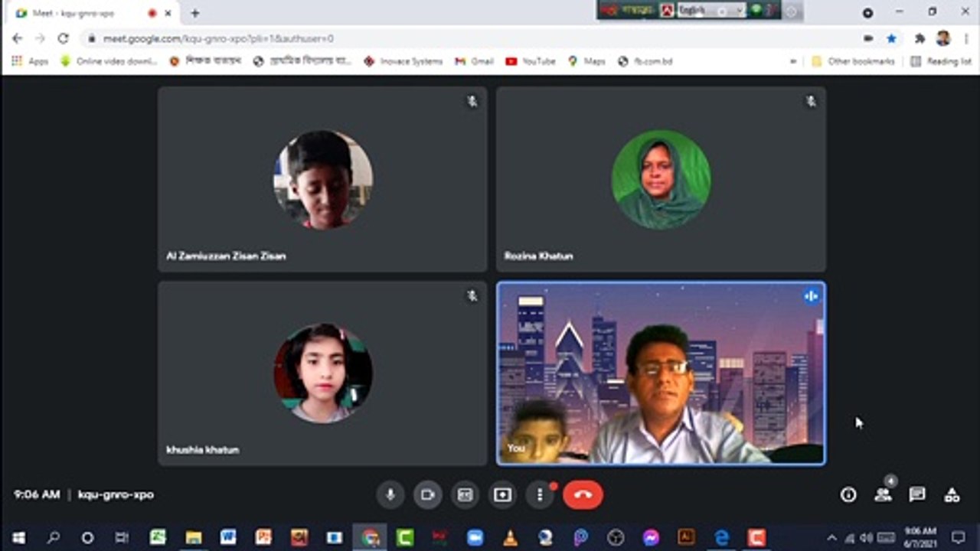
Task: Turn off the camera in Meet
Action: [x=428, y=495]
